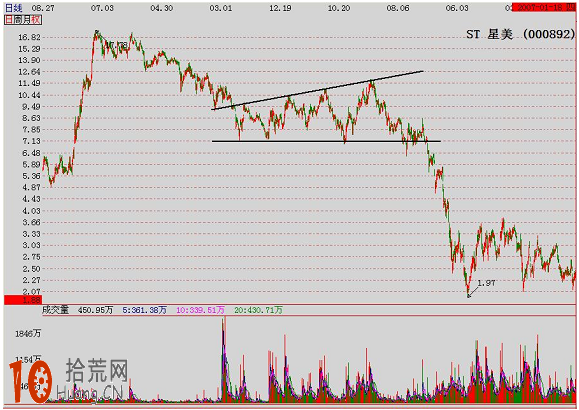Click the 2.07 price axis label
This screenshot has height=410, width=579.
(31, 291)
